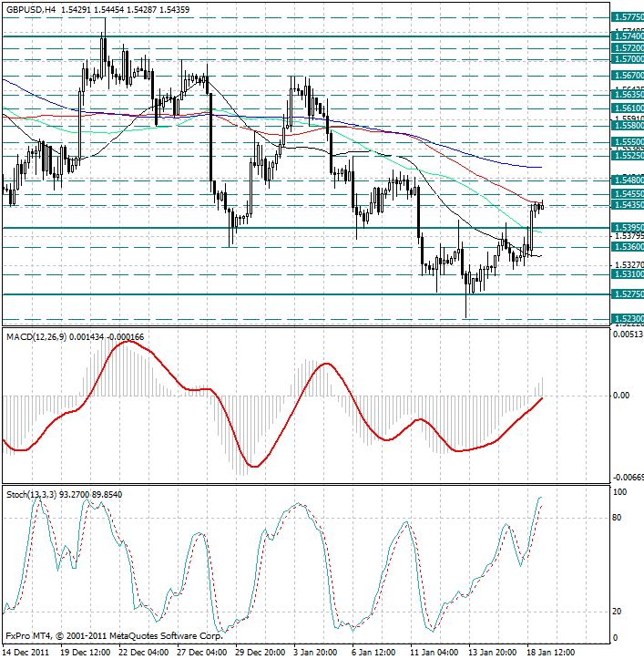The width and height of the screenshot is (644, 659).
Task: Click the 29 Dec 20:00 time axis label
Action: coord(260,653)
